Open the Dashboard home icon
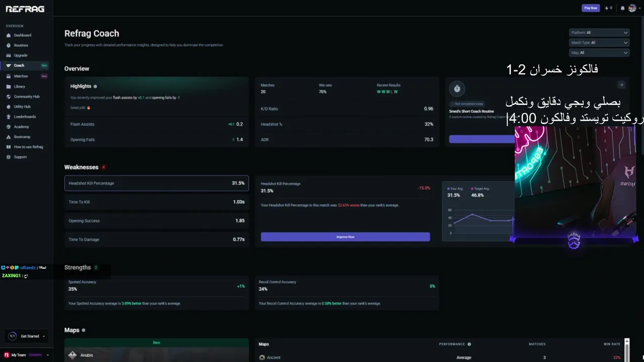The width and height of the screenshot is (644, 362). tap(9, 35)
